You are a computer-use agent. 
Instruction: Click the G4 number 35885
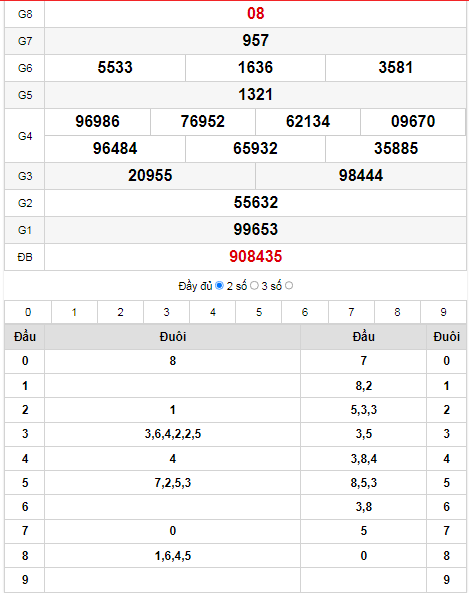click(396, 149)
